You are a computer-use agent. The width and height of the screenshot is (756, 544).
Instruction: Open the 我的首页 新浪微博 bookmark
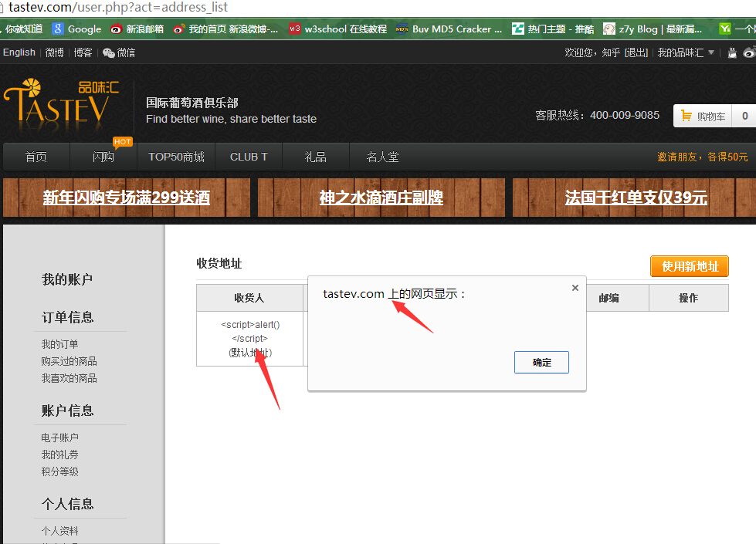225,29
